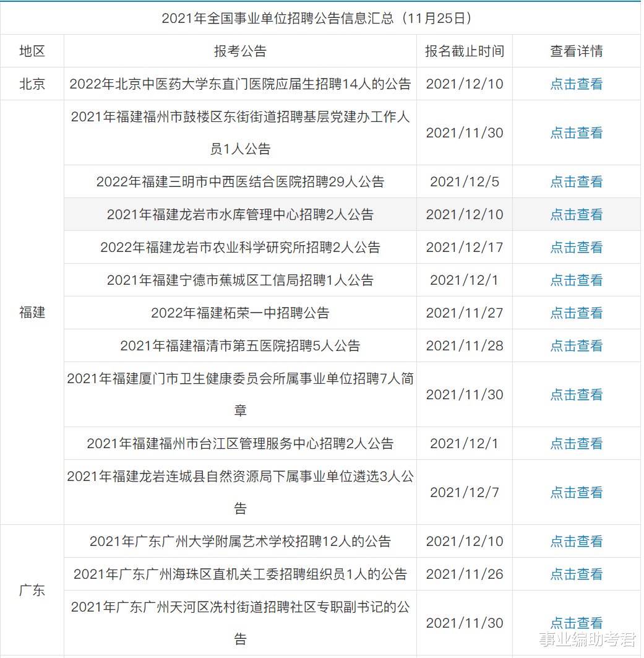Select the 北京 region cell
644x658 pixels.
[x=32, y=84]
